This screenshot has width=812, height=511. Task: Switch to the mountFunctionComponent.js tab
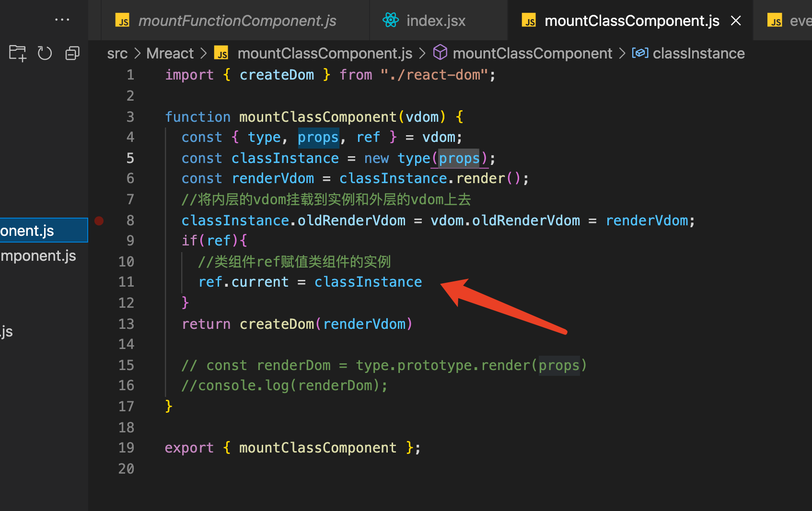(237, 20)
